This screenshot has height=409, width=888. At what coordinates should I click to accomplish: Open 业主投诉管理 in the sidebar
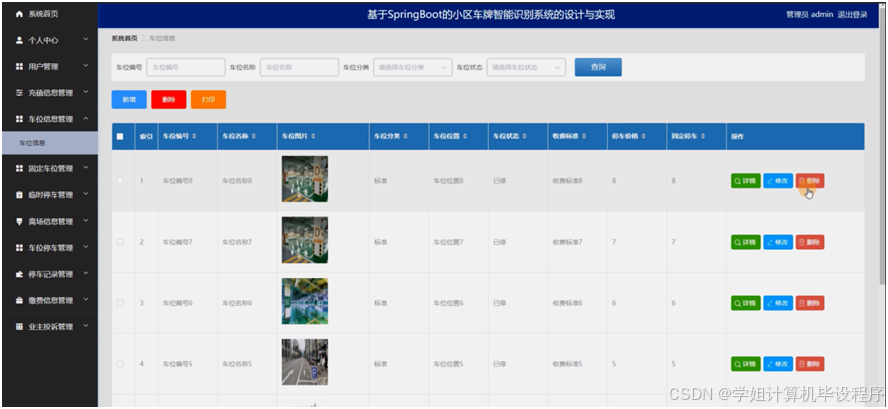[49, 326]
